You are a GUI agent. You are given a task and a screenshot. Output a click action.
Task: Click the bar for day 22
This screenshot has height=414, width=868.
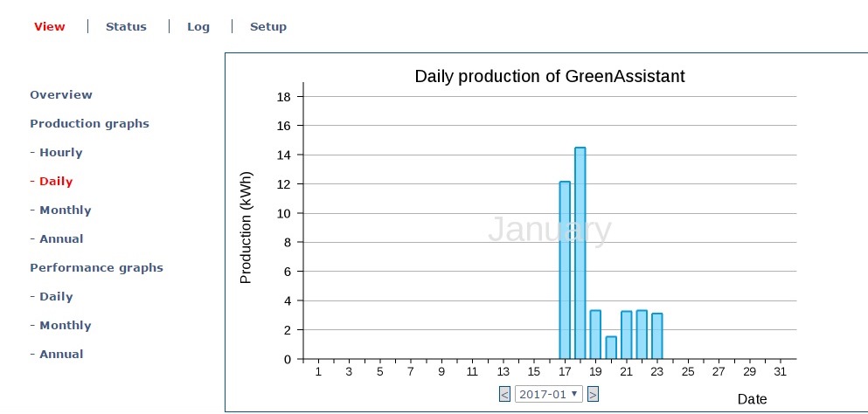(642, 335)
